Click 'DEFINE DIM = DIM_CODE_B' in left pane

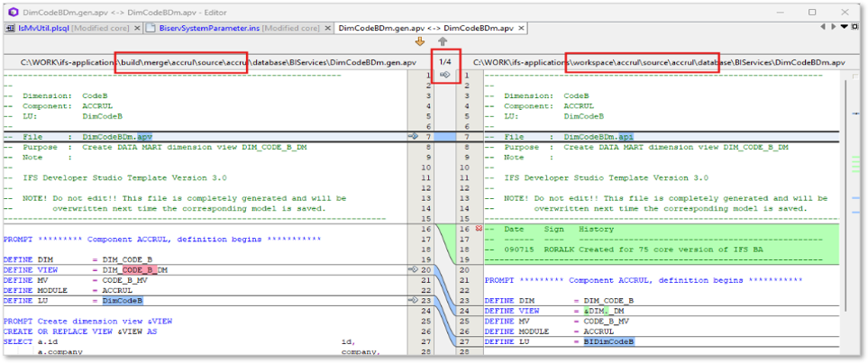click(x=78, y=259)
